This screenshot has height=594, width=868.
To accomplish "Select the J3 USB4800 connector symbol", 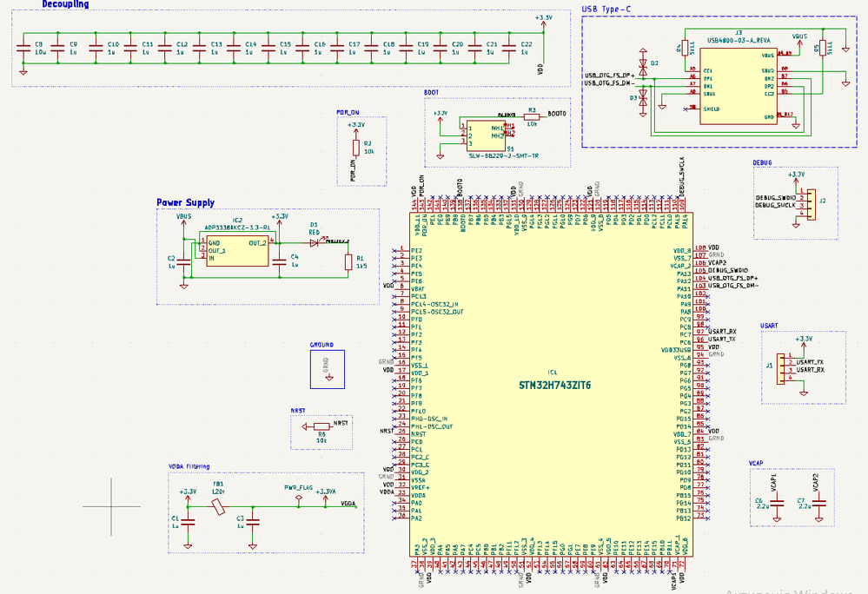I will click(x=739, y=86).
